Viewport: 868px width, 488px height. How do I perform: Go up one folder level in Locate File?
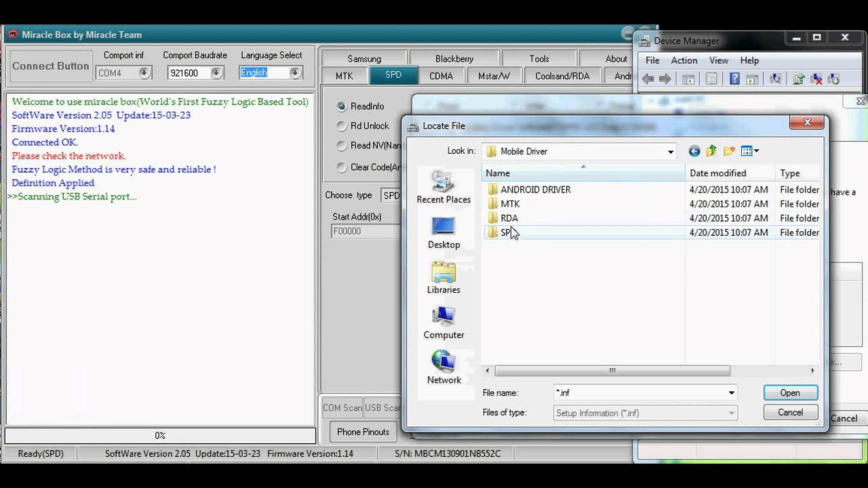coord(711,151)
